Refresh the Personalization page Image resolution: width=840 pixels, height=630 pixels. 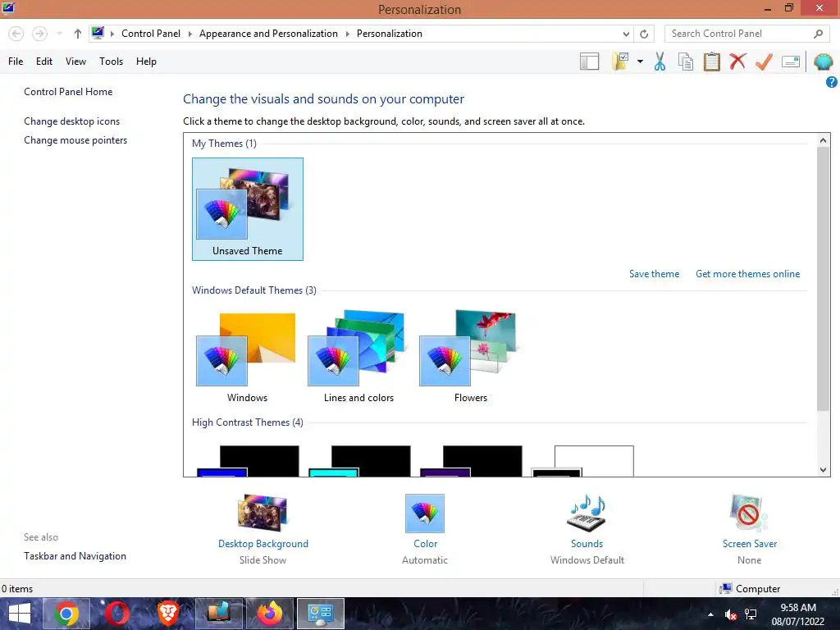coord(644,34)
